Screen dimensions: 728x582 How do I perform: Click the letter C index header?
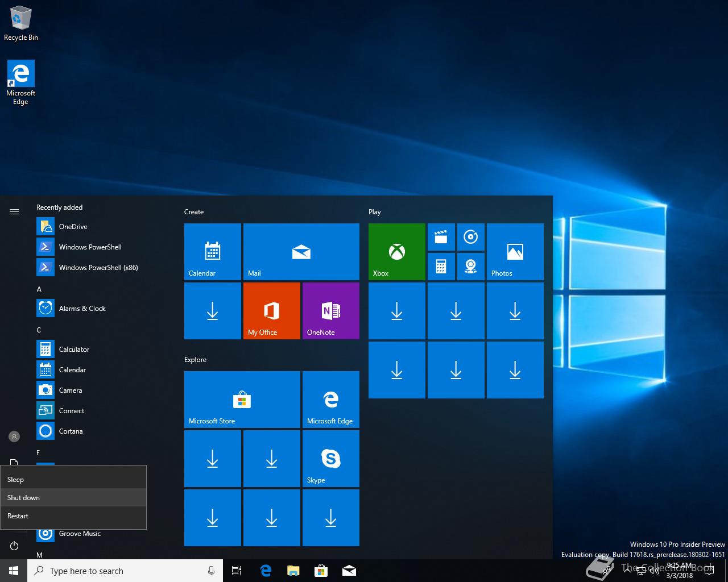pos(39,330)
